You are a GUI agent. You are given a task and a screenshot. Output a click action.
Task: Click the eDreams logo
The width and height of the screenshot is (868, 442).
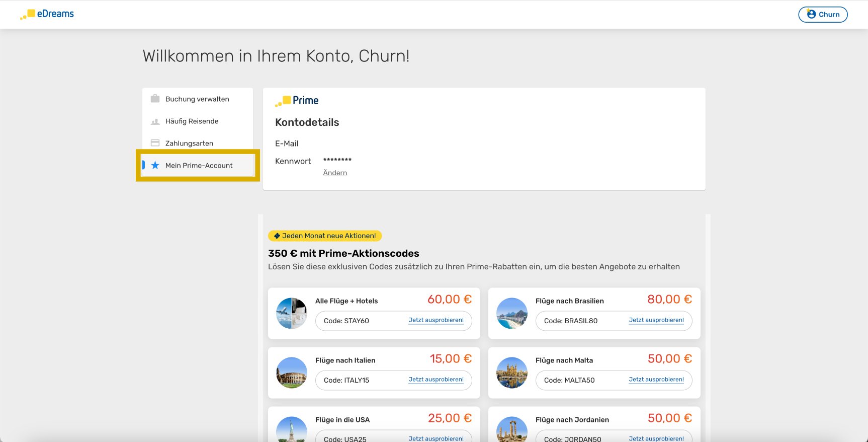pyautogui.click(x=47, y=14)
